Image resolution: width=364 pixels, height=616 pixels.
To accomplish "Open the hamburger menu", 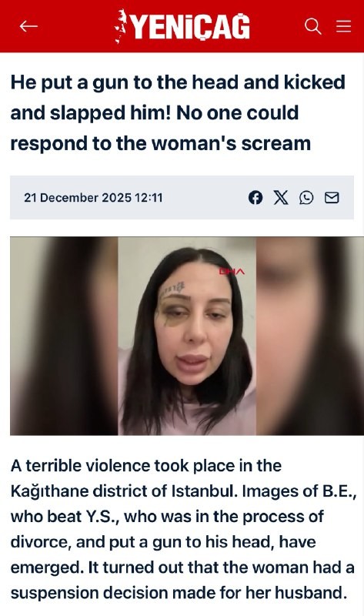I will coord(343,26).
